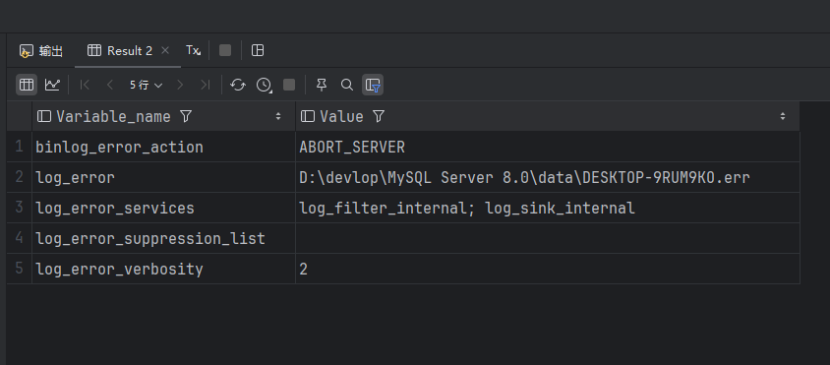Close the Result 2 tab
This screenshot has height=365, width=830.
[x=165, y=50]
